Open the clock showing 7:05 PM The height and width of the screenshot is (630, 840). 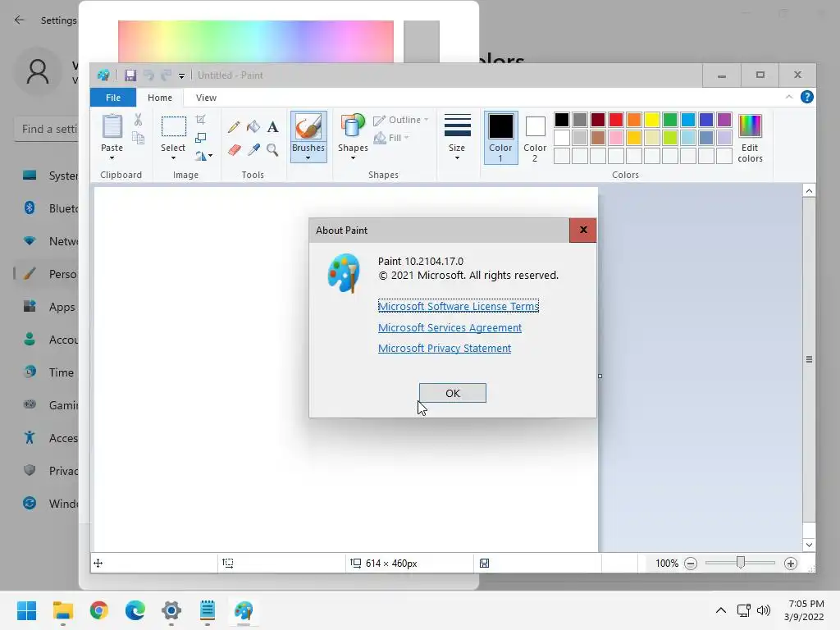pyautogui.click(x=805, y=610)
